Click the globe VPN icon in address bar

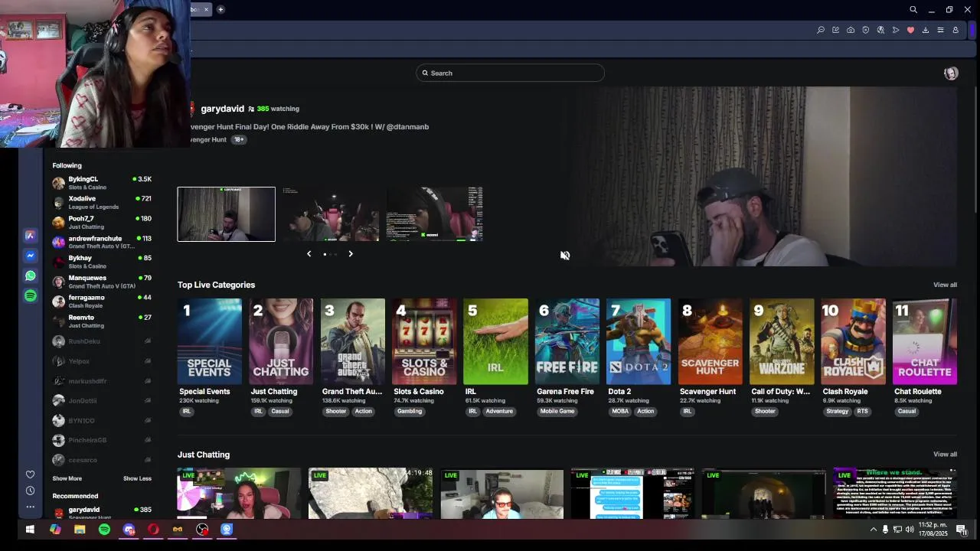(880, 30)
